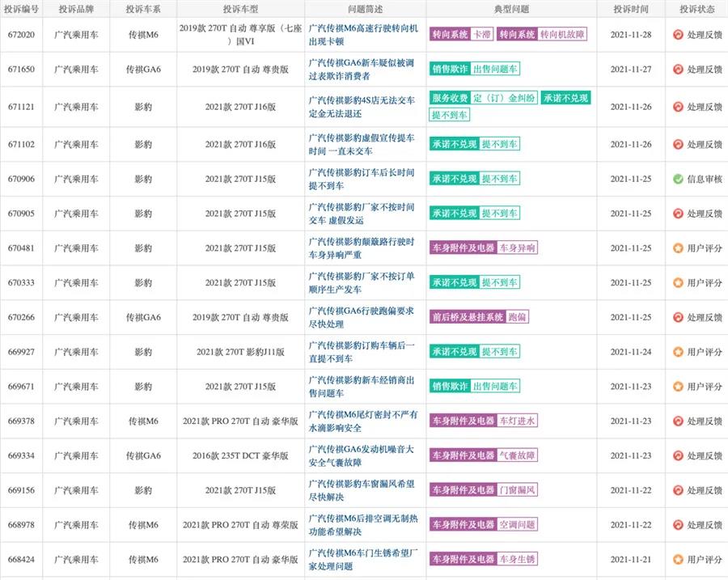Click the 跑偏 tag for complaint 670266
Viewport: 728px width, 580px height.
[519, 317]
